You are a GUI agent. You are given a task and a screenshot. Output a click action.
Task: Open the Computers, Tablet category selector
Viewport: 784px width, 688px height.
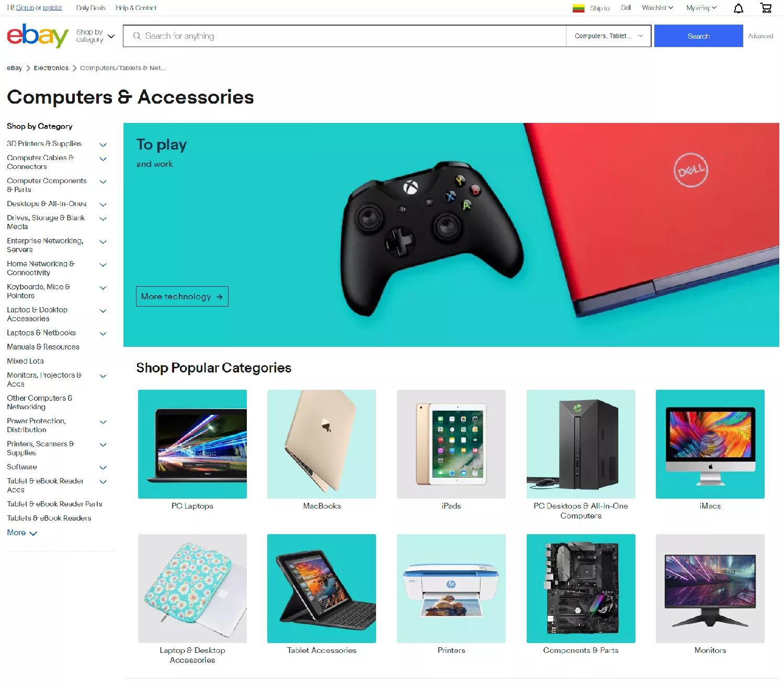(608, 36)
